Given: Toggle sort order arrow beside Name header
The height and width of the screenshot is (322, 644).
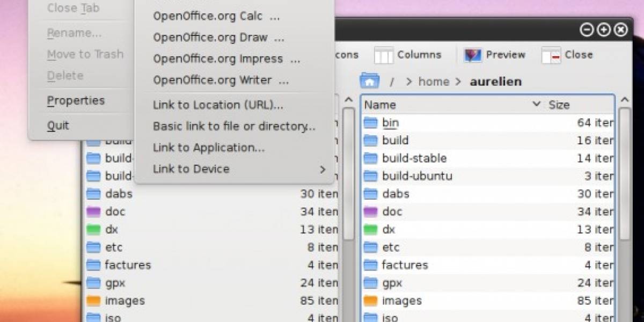Looking at the screenshot, I should click(536, 104).
